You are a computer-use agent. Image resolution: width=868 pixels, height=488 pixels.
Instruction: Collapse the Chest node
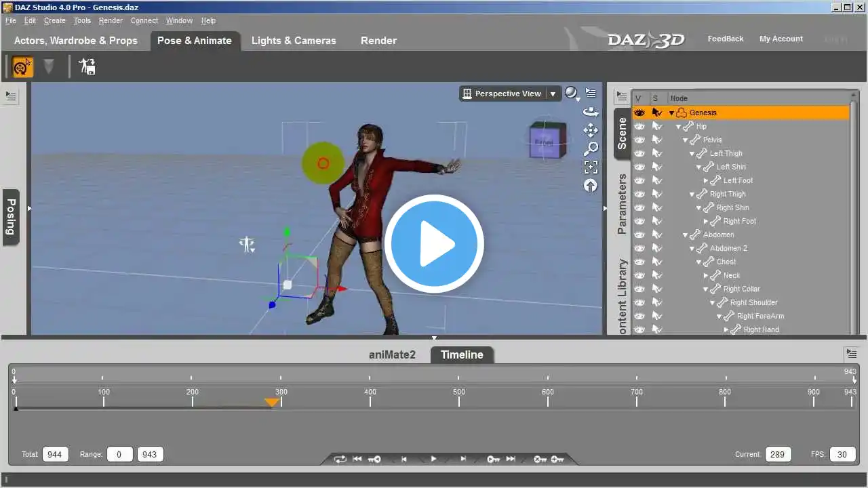click(698, 262)
